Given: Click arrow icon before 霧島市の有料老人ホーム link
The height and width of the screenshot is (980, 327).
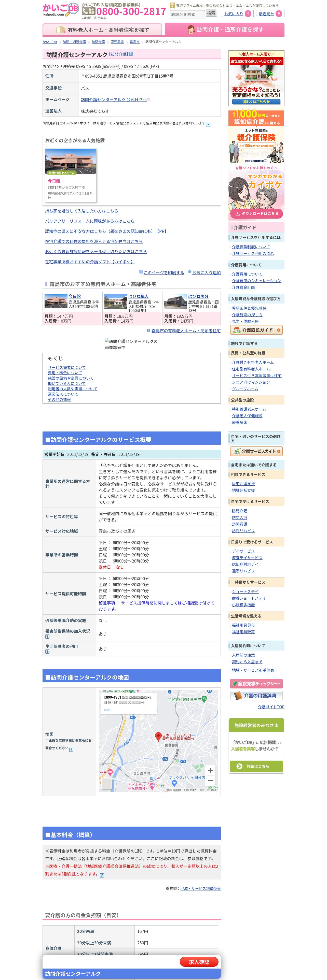Looking at the screenshot, I should point(148,330).
